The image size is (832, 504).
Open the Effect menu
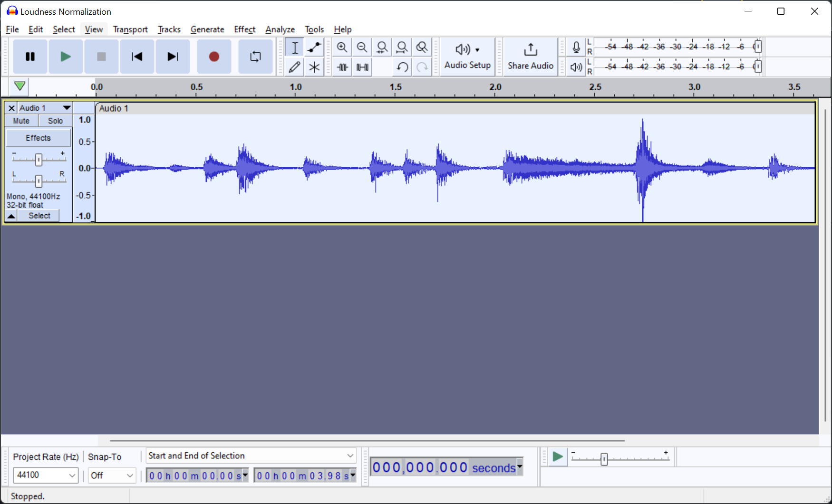pyautogui.click(x=245, y=29)
